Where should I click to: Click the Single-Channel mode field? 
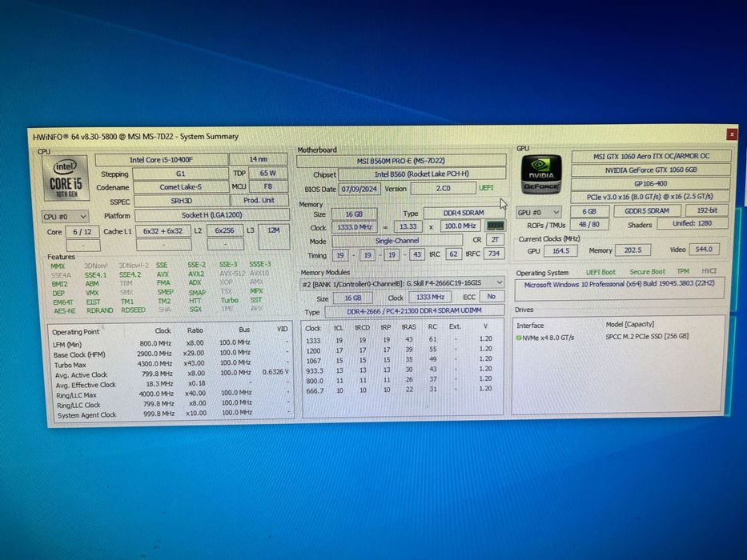[397, 241]
